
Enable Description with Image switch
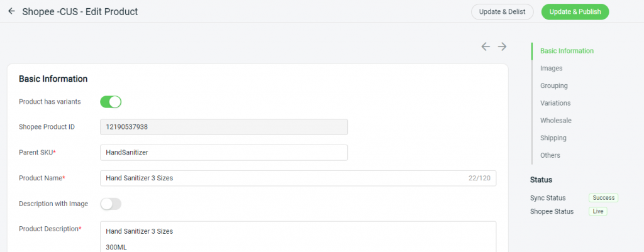[x=111, y=204]
